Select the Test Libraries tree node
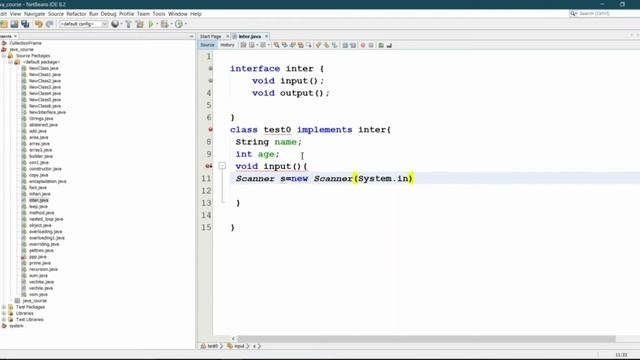This screenshot has width=640, height=360. (x=30, y=320)
